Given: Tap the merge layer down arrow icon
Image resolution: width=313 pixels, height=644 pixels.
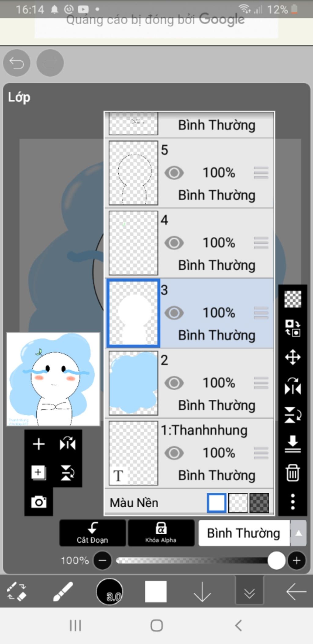Looking at the screenshot, I should pyautogui.click(x=293, y=444).
